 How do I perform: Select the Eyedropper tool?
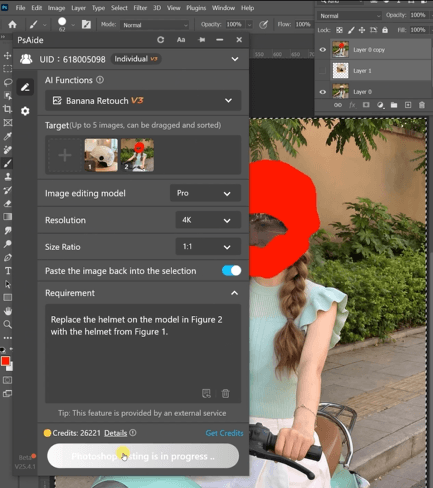(7, 136)
